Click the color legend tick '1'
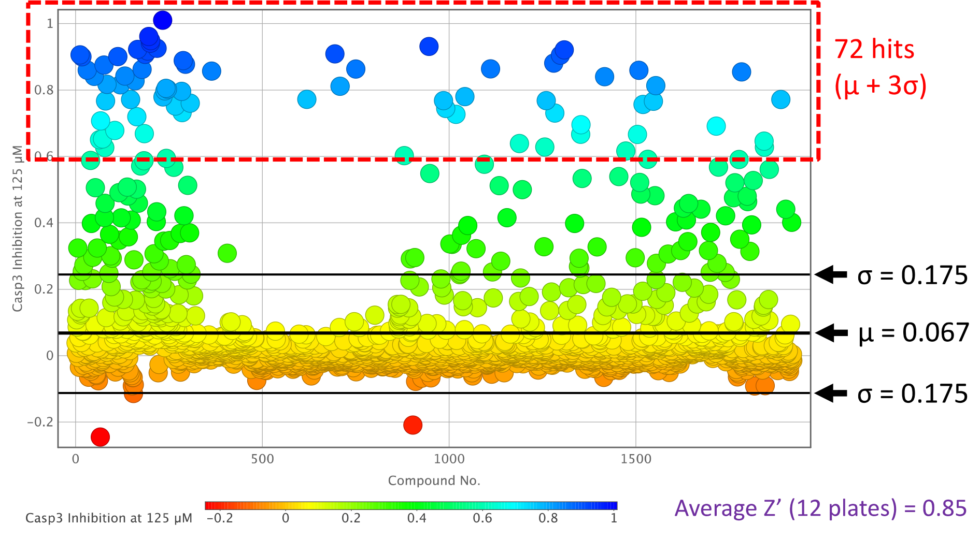980x539 pixels. (x=614, y=518)
